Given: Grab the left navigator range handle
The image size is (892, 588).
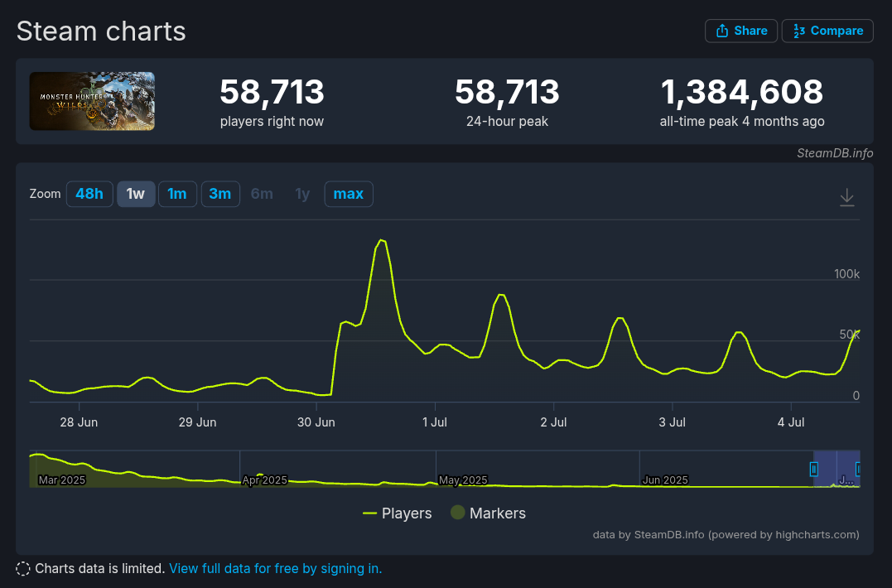Looking at the screenshot, I should [x=813, y=469].
